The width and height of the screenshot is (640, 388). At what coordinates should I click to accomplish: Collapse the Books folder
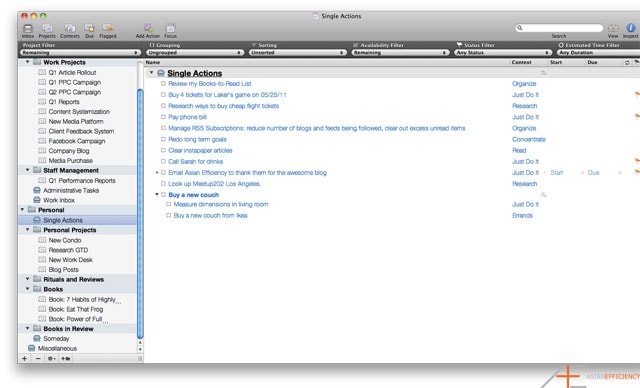point(27,288)
